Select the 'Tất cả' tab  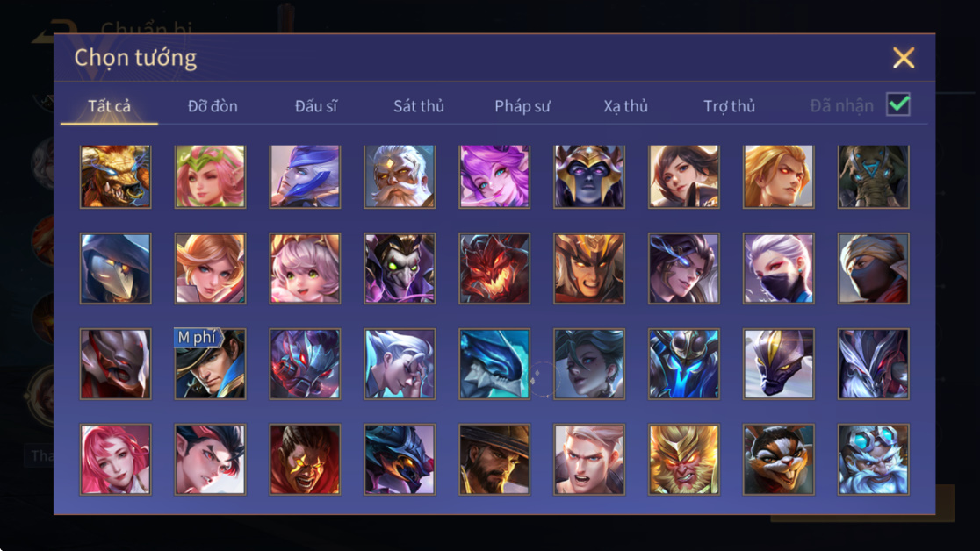point(110,106)
